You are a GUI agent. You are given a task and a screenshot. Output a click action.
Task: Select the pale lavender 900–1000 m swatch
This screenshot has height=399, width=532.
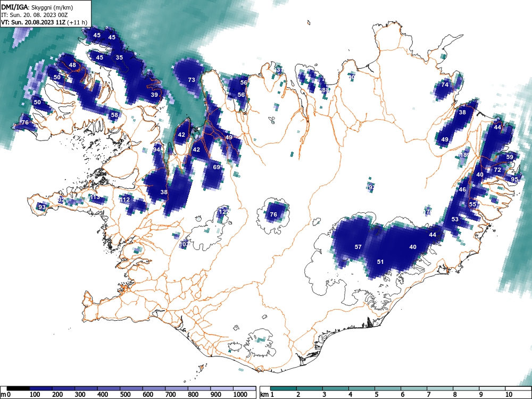221,388
